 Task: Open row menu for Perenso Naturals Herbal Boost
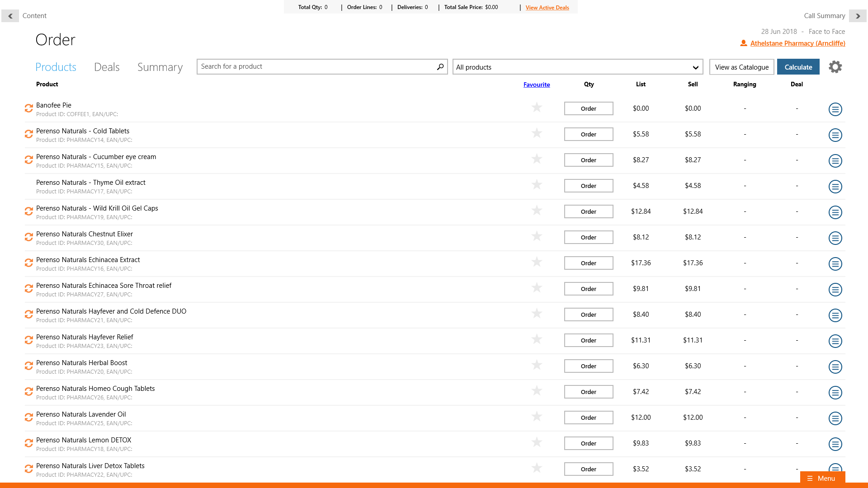coord(835,366)
